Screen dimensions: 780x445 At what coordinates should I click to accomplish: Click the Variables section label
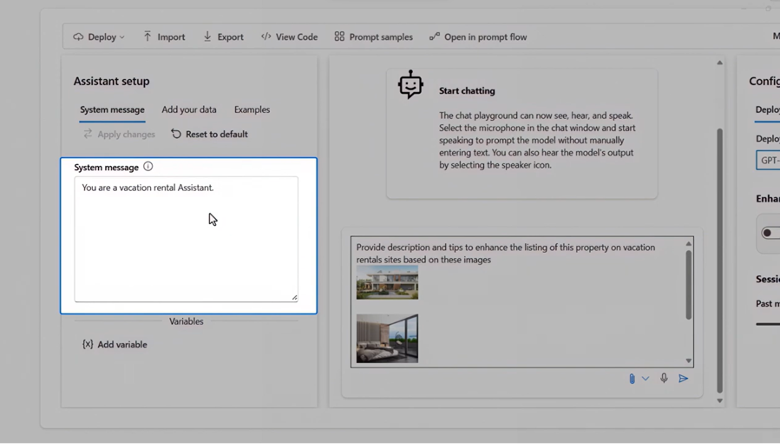186,322
